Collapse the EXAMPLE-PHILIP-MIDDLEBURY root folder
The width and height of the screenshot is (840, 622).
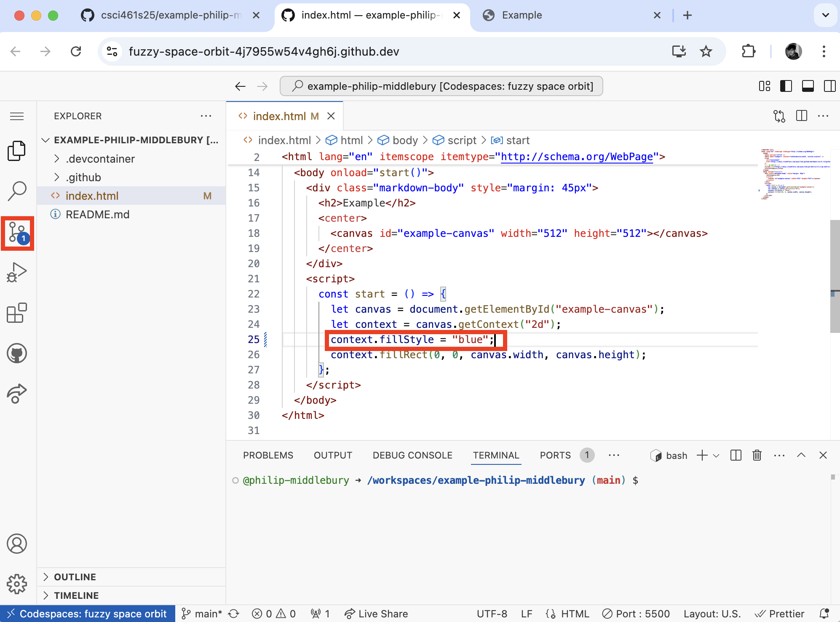tap(131, 140)
